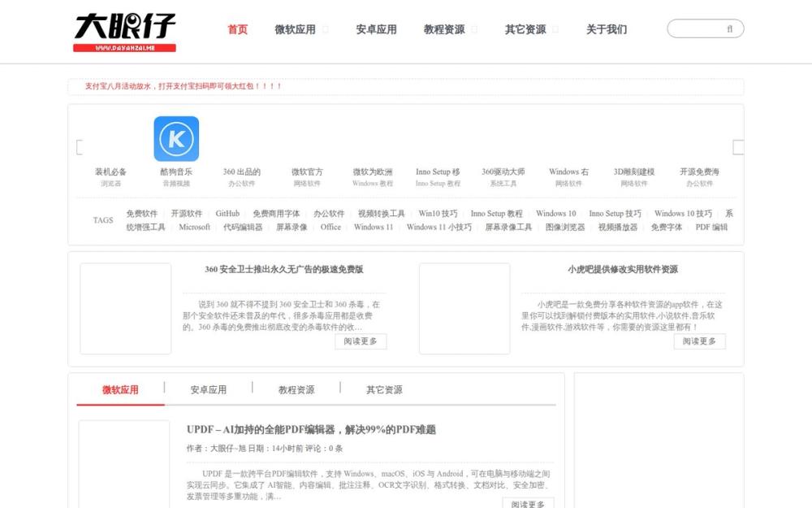This screenshot has height=508, width=812.
Task: Open the 360 出品的 carousel item
Action: coord(242,172)
